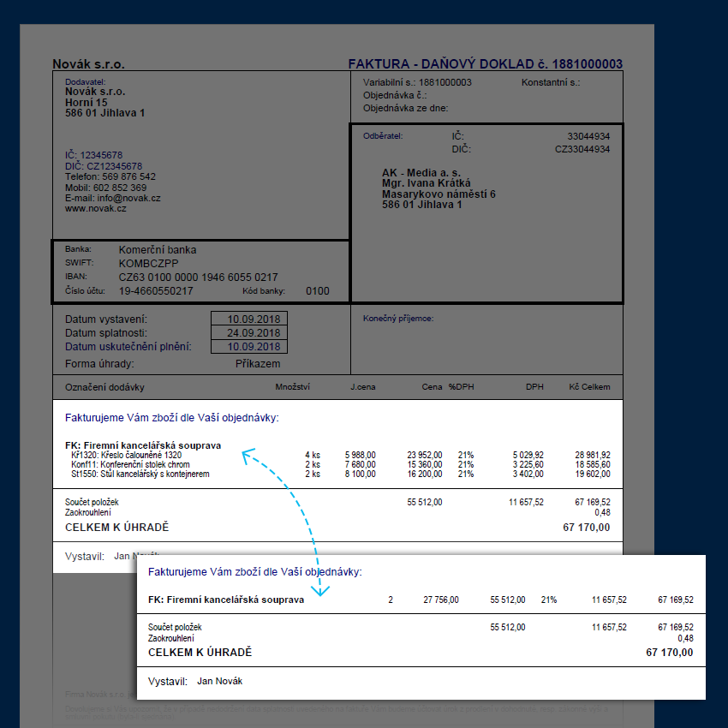Screen dimensions: 728x728
Task: Click the Odběratel: label
Action: [x=383, y=136]
